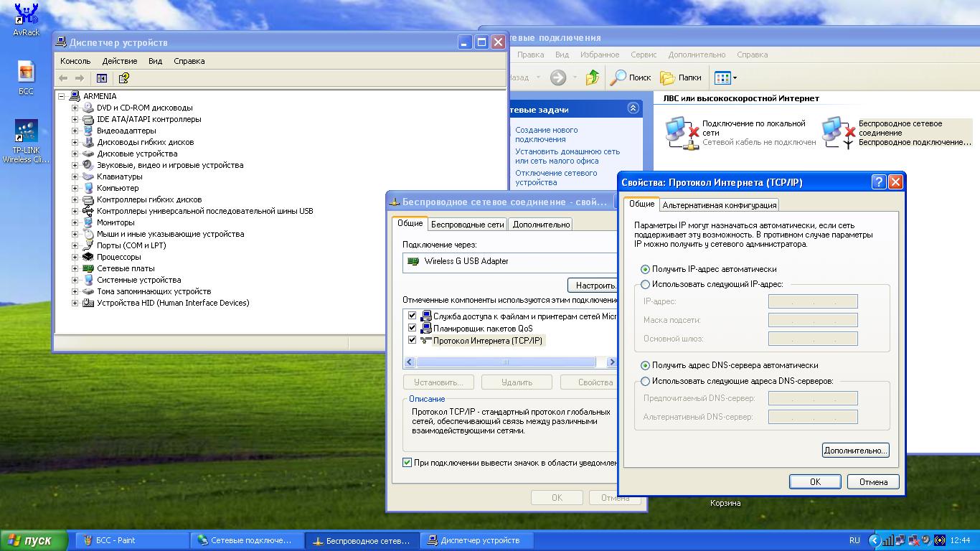
Task: Collapse the ARMENIA root tree node
Action: click(62, 96)
